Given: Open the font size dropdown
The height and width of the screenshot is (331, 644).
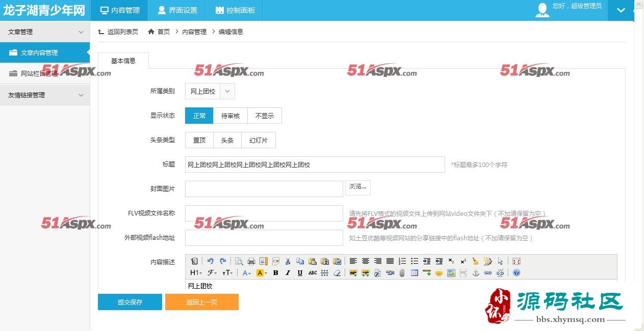Looking at the screenshot, I should (x=227, y=273).
